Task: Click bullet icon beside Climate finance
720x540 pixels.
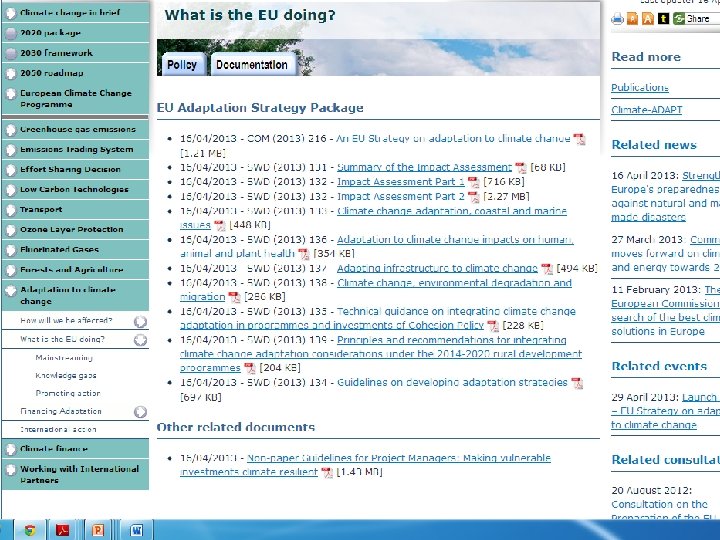Action: coord(10,449)
